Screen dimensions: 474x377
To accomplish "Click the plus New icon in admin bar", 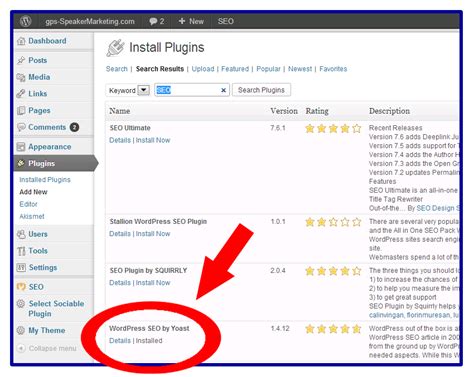I will pos(182,21).
